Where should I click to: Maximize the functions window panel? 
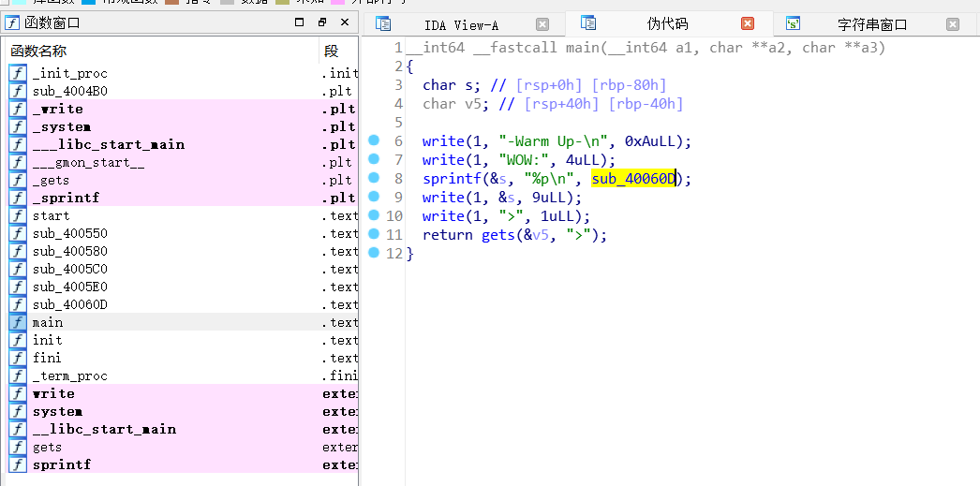click(300, 22)
